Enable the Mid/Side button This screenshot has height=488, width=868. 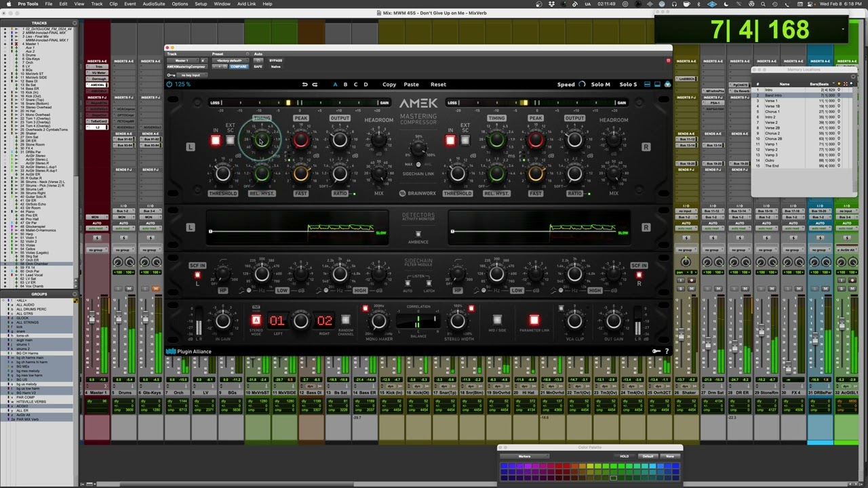tap(497, 321)
